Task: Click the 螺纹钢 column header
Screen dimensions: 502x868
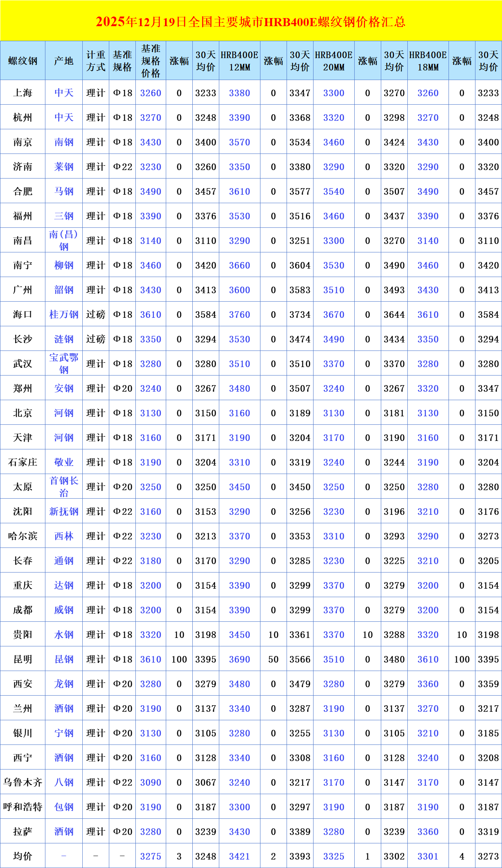Action: 23,61
